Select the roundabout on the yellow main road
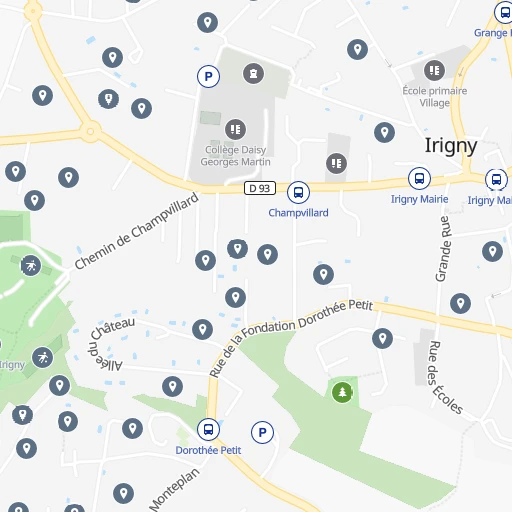 (90, 131)
